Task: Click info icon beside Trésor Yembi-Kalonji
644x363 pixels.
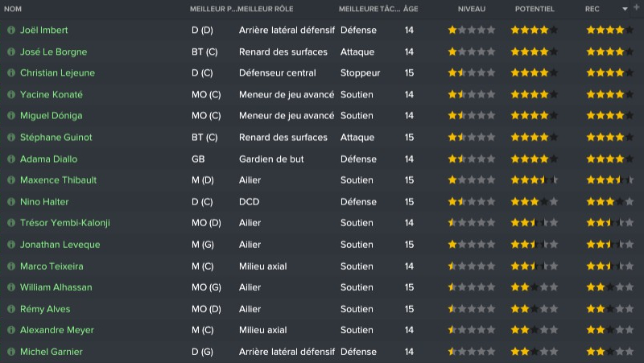Action: [10, 223]
